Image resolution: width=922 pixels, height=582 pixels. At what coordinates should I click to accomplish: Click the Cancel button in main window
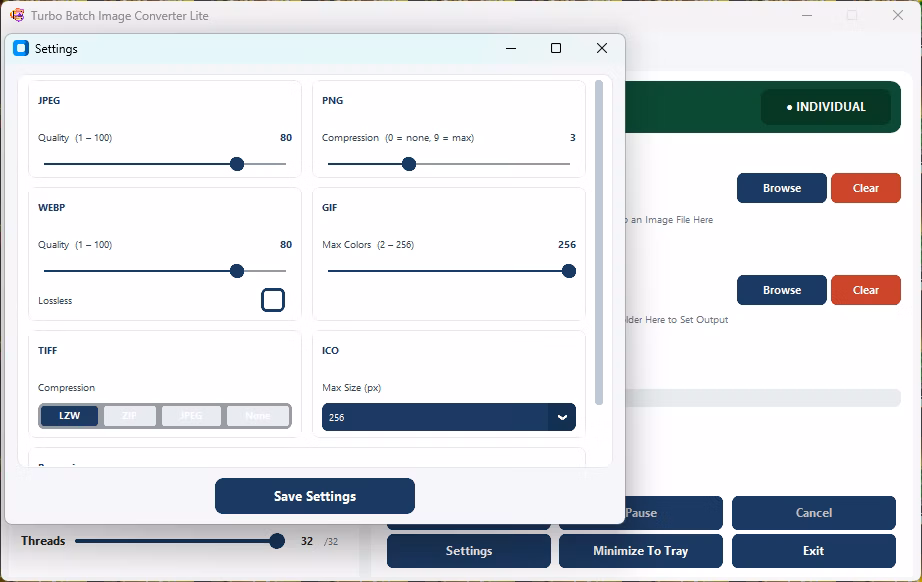(814, 513)
